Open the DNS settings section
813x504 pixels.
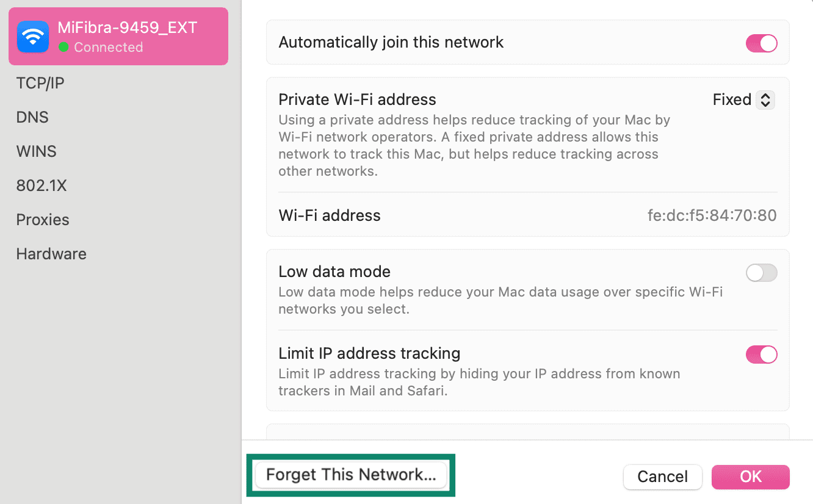(32, 117)
